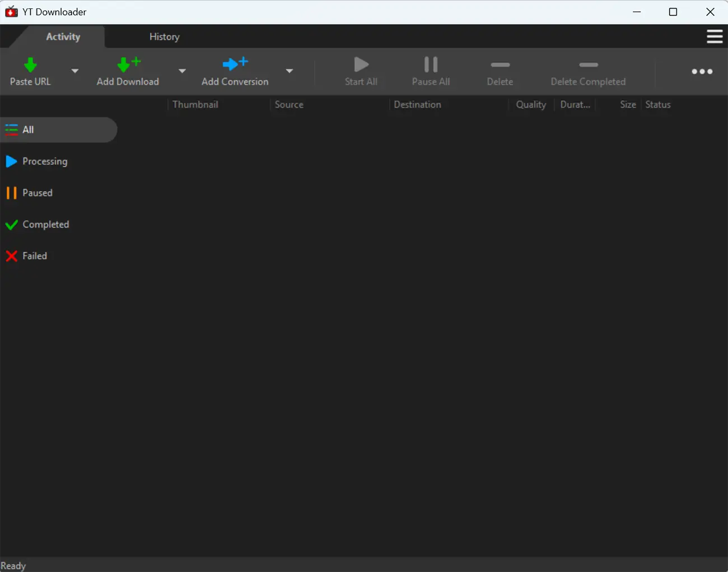Viewport: 728px width, 572px height.
Task: Minimize the YT Downloader window
Action: (637, 12)
